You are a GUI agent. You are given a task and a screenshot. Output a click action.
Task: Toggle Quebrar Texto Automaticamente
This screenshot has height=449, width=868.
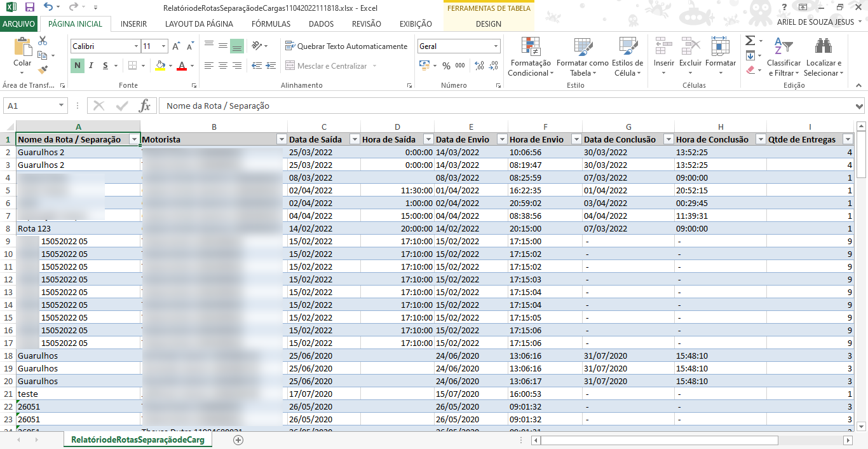tap(346, 46)
